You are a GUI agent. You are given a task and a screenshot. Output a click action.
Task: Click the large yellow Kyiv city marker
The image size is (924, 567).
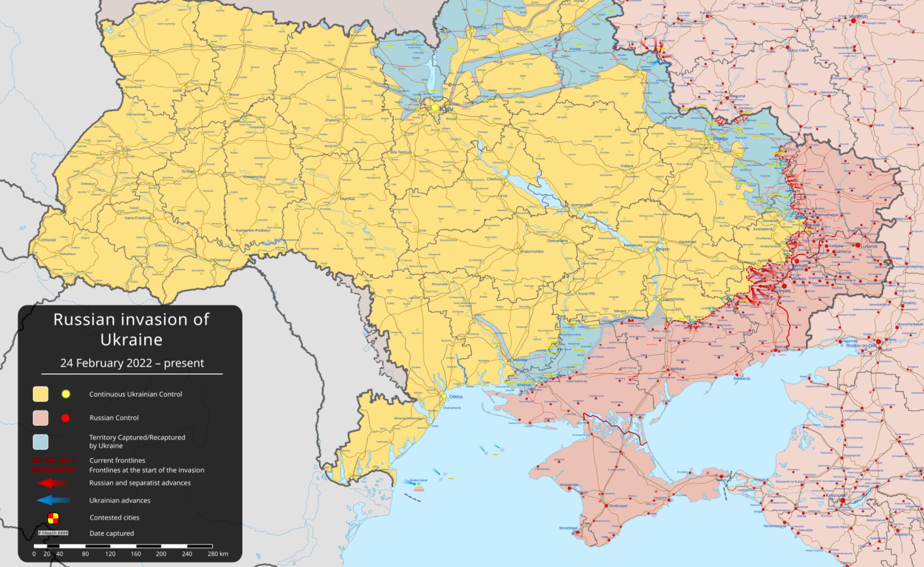click(435, 108)
